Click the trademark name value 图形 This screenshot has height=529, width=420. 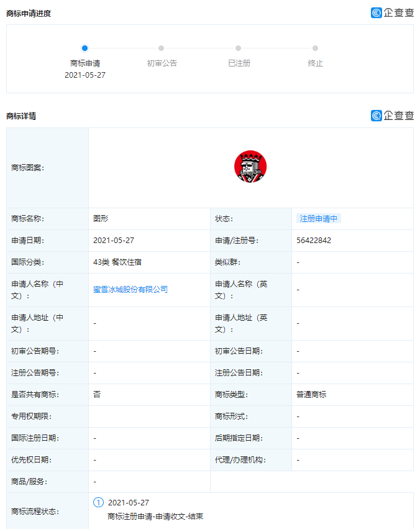101,219
